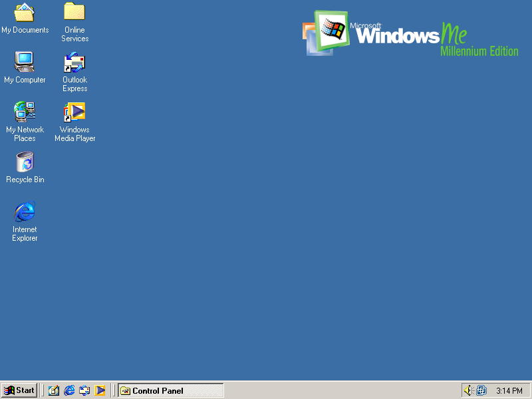Open the Start menu

(19, 390)
